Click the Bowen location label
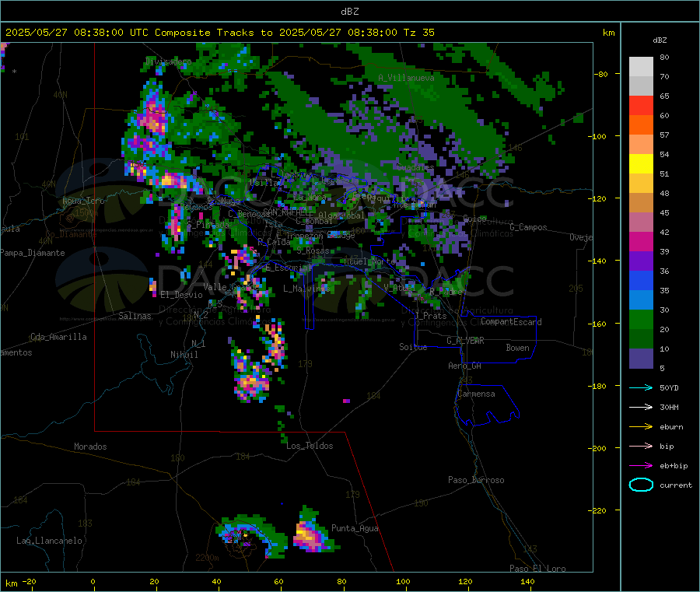This screenshot has height=592, width=700. click(517, 348)
